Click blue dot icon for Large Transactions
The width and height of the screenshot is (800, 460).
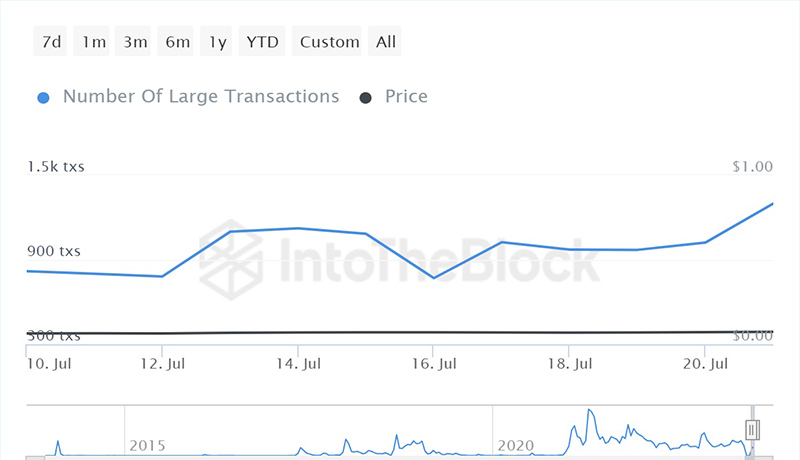pyautogui.click(x=44, y=98)
